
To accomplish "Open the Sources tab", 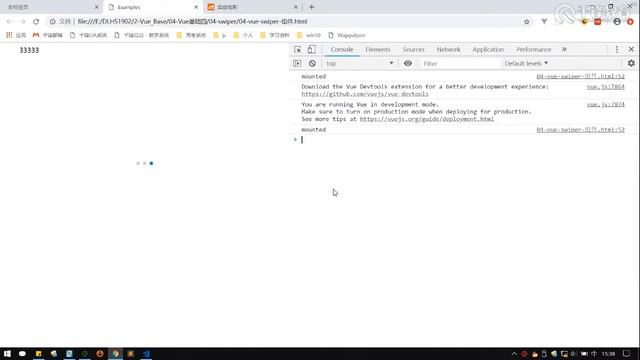I will [413, 49].
